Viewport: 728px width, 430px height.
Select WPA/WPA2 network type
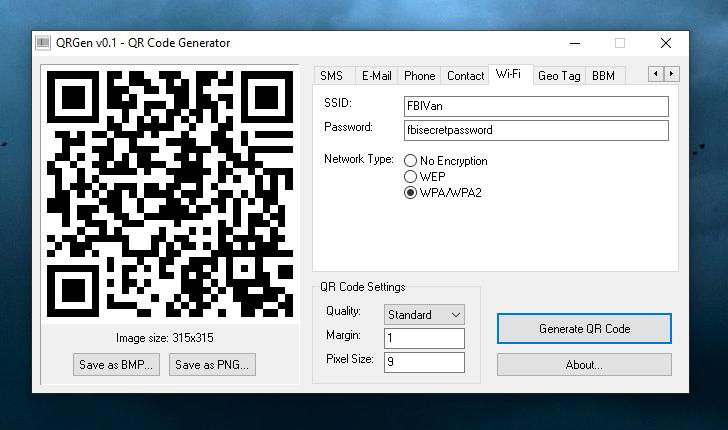click(x=443, y=192)
